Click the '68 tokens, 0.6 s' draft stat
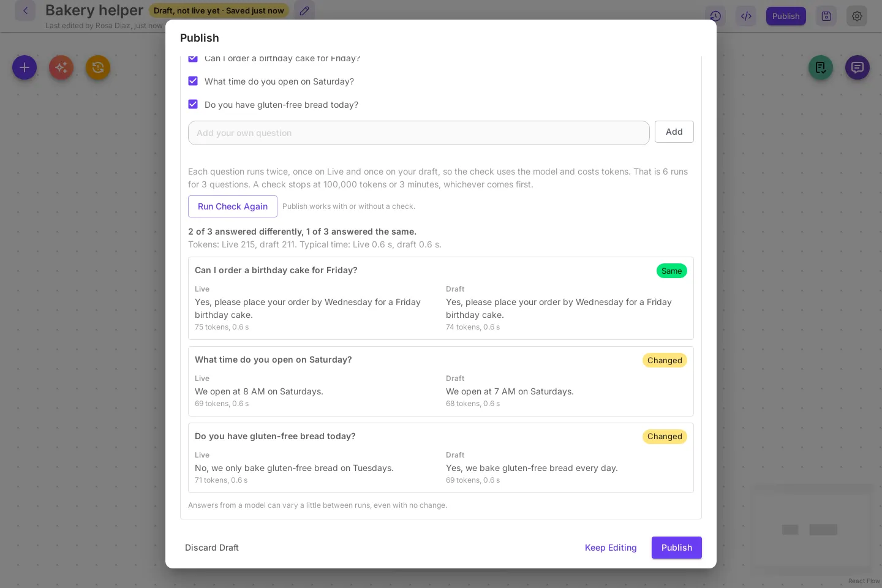 click(x=473, y=404)
